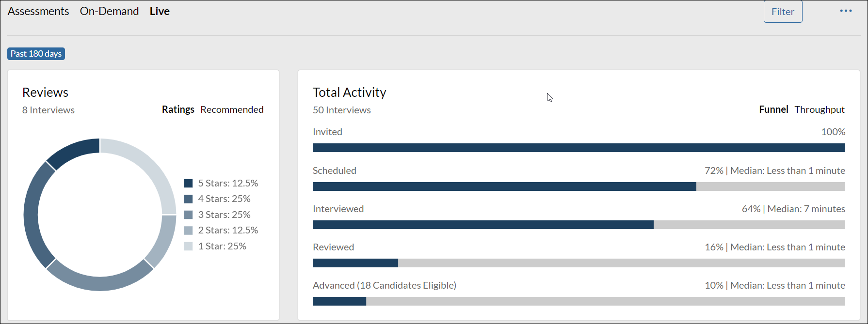Switch to the On-Demand tab
Image resolution: width=868 pixels, height=324 pixels.
109,11
